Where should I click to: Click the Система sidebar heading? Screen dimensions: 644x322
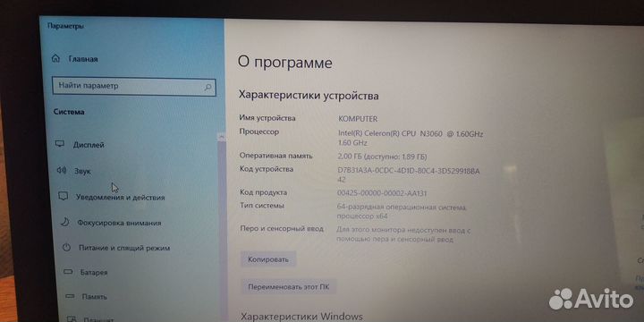[69, 112]
